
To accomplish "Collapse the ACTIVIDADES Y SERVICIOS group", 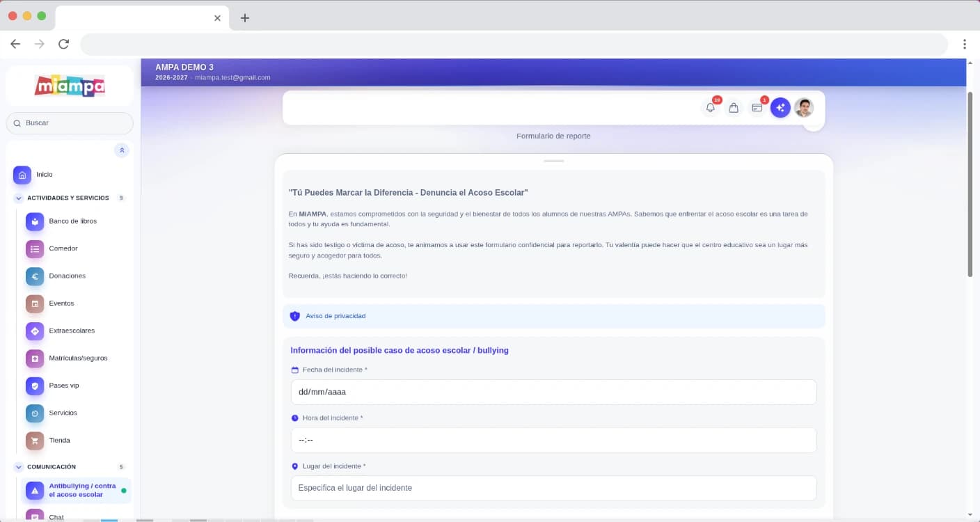I will point(69,198).
